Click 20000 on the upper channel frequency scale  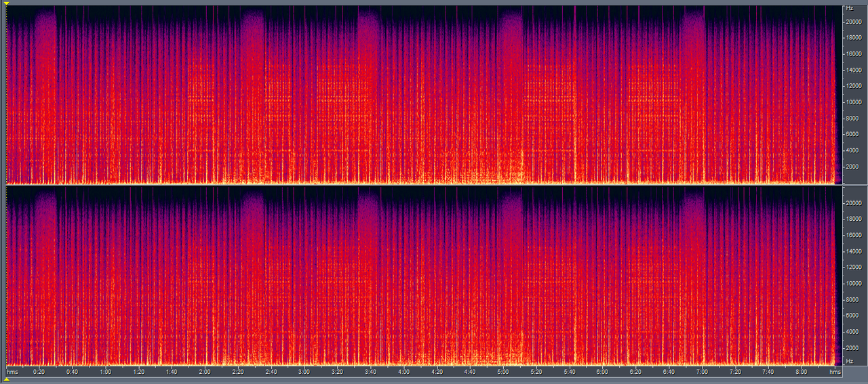(853, 22)
